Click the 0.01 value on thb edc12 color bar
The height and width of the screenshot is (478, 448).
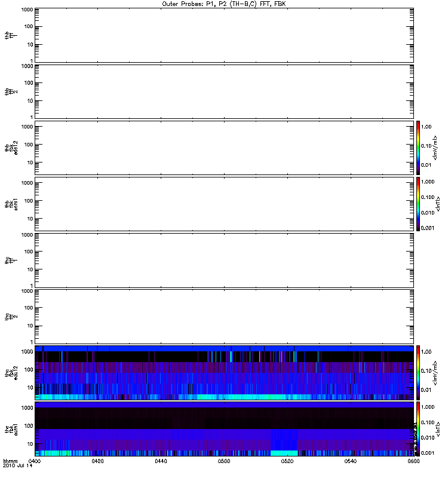tap(426, 165)
